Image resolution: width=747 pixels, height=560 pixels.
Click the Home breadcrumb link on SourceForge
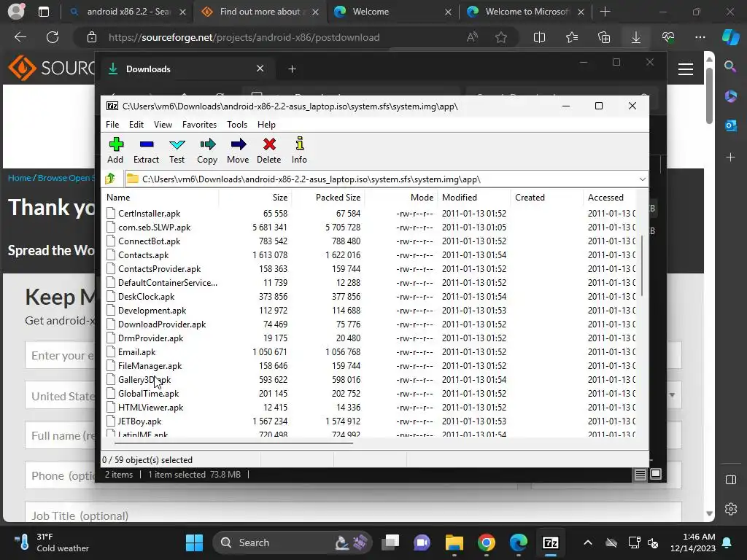20,178
